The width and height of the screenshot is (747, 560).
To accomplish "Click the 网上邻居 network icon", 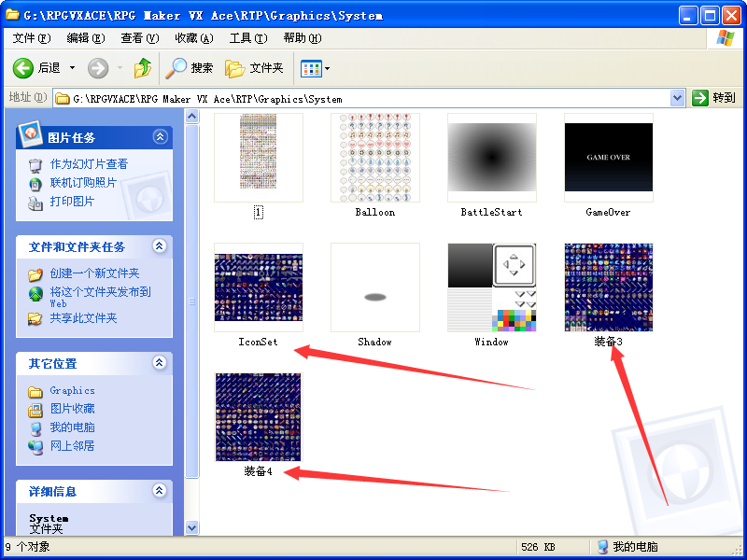I will [35, 447].
